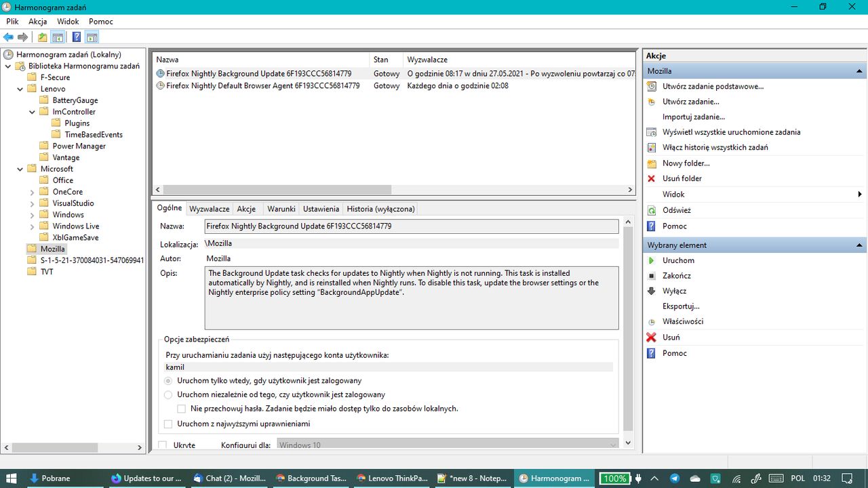Image resolution: width=868 pixels, height=488 pixels.
Task: Switch to 'Lenovo ThinkPa...' taskbar item
Action: click(x=392, y=478)
